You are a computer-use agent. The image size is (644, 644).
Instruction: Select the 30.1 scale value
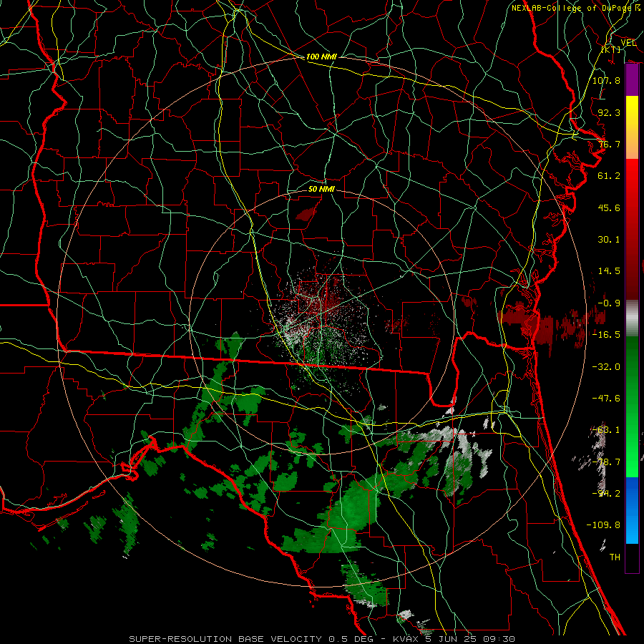click(x=609, y=240)
